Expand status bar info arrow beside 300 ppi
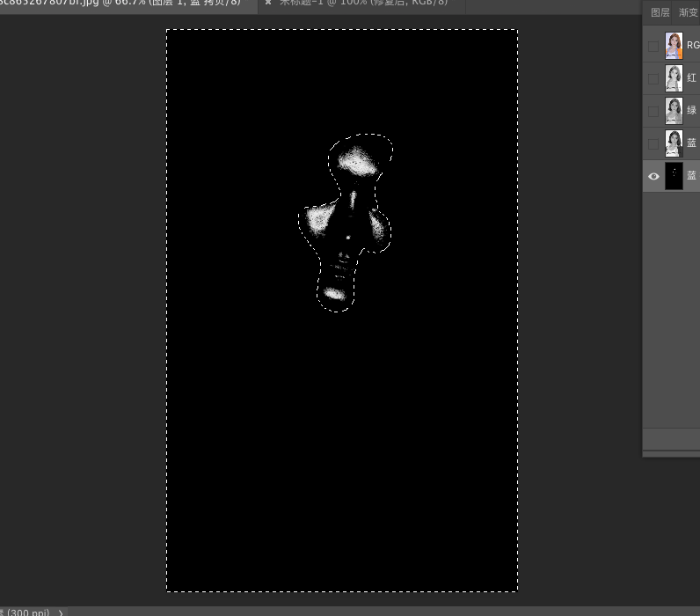This screenshot has width=700, height=616. click(61, 612)
